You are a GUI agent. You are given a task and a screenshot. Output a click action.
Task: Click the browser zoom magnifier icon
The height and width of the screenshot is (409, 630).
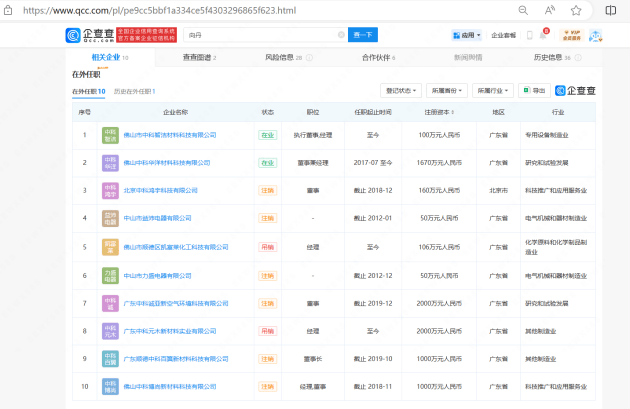(523, 10)
